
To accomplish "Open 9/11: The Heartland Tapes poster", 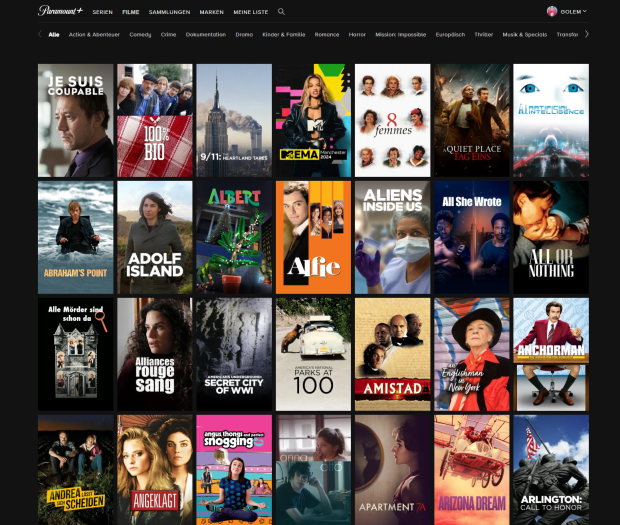I will (x=234, y=120).
